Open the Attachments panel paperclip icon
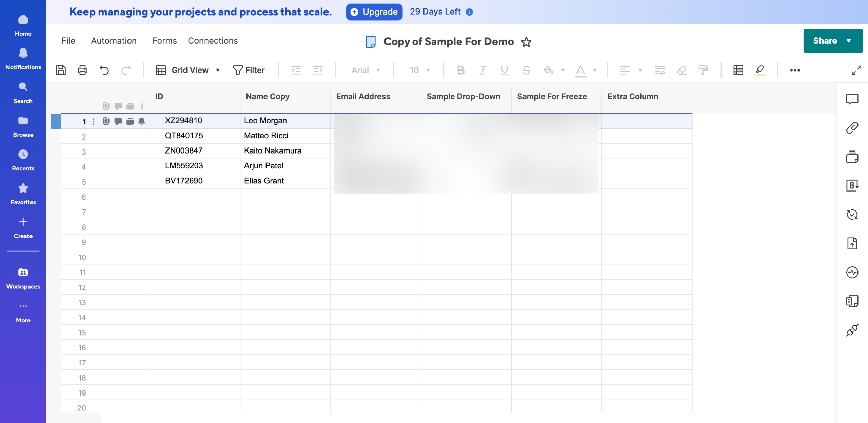The width and height of the screenshot is (868, 423). (852, 128)
